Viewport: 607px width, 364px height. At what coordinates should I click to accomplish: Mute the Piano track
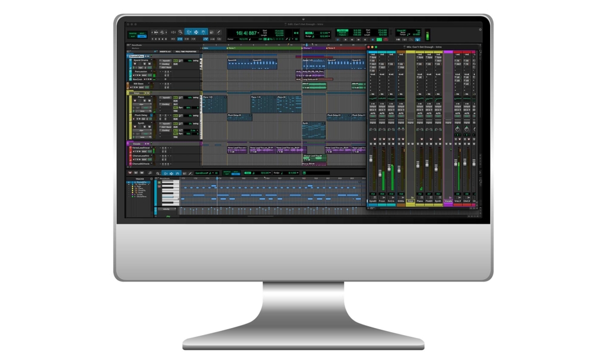(149, 101)
